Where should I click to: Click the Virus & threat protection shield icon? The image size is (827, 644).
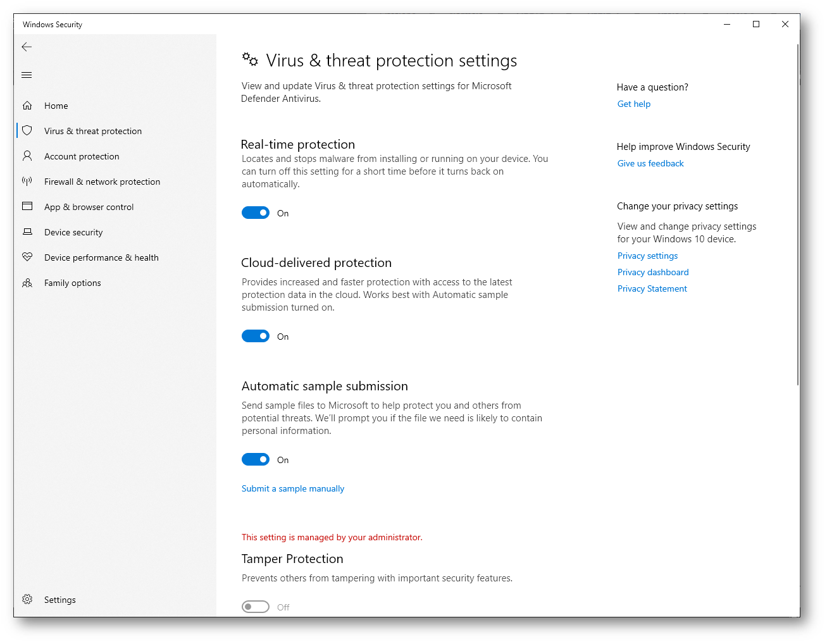click(x=27, y=130)
